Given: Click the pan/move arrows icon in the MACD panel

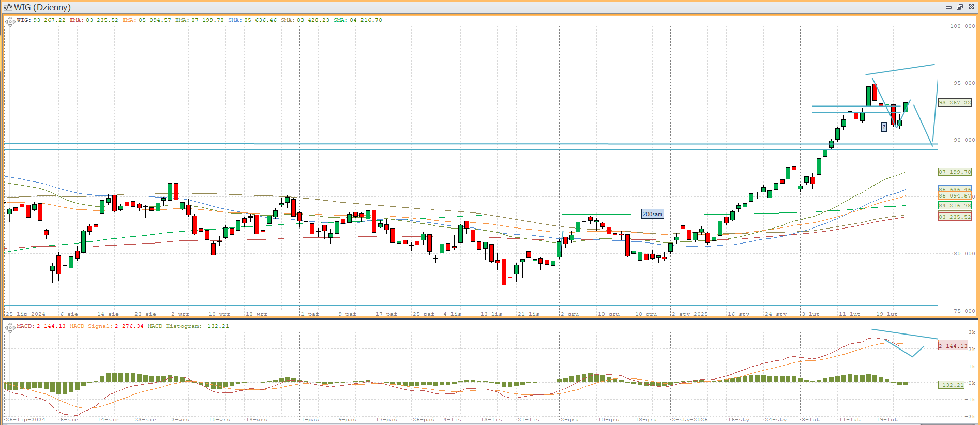Looking at the screenshot, I should [x=10, y=328].
